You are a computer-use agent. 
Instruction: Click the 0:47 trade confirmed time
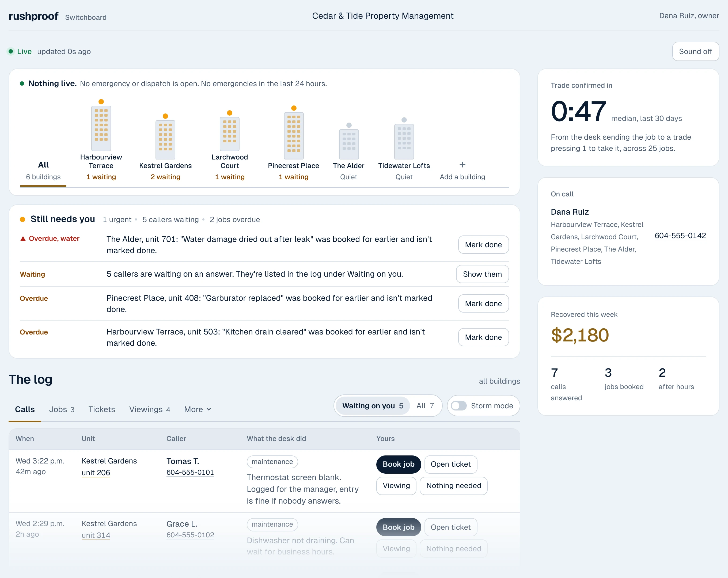578,111
